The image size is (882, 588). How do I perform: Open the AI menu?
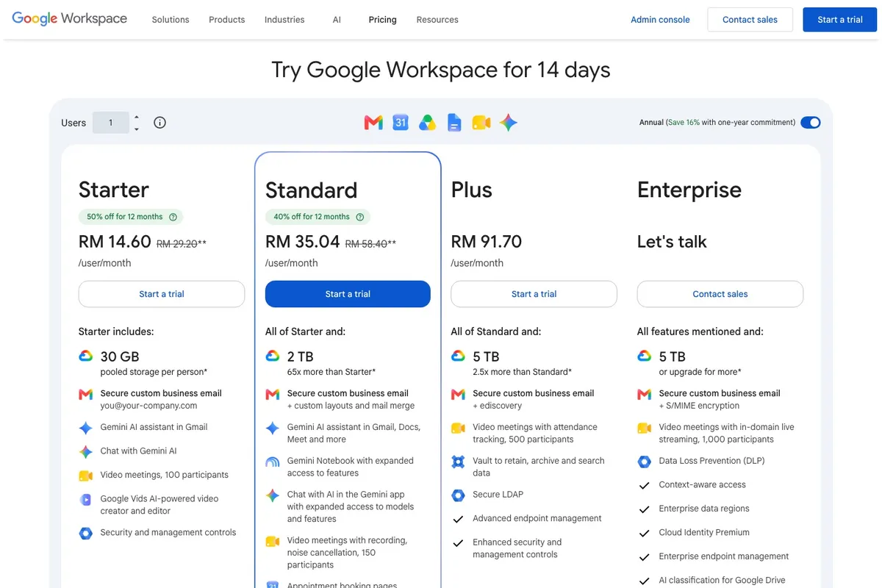click(x=337, y=20)
